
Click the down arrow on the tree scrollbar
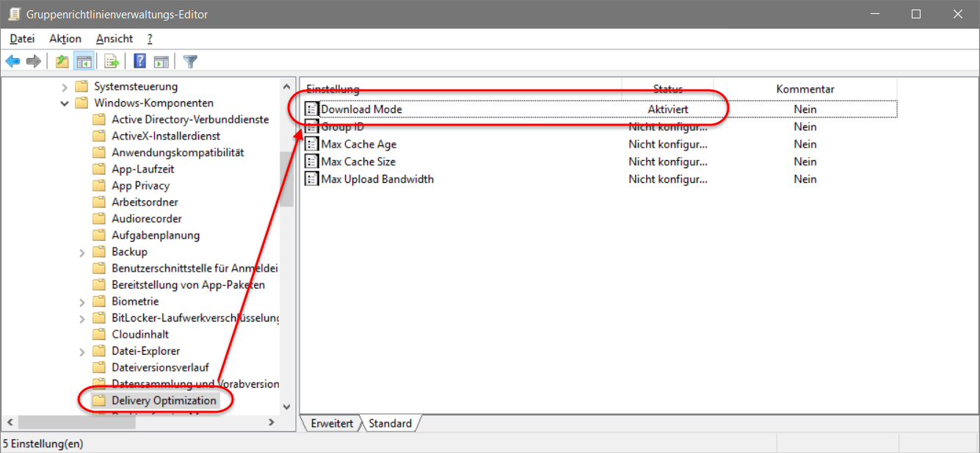point(287,405)
